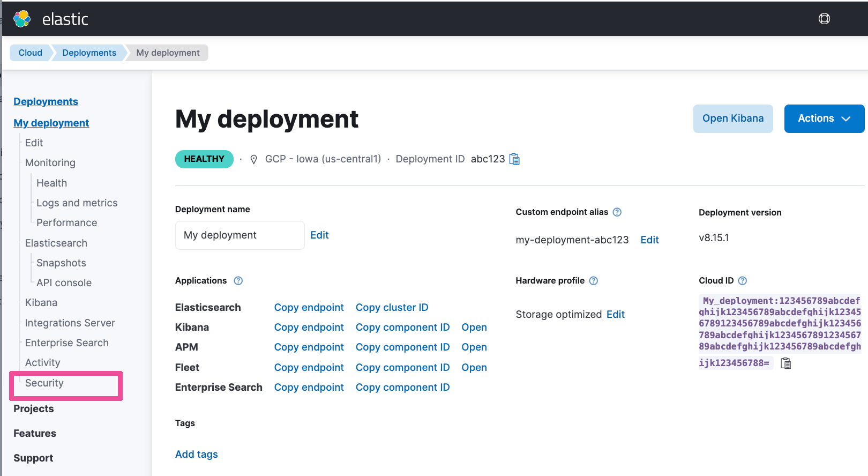Copy component ID for APM

pyautogui.click(x=402, y=347)
